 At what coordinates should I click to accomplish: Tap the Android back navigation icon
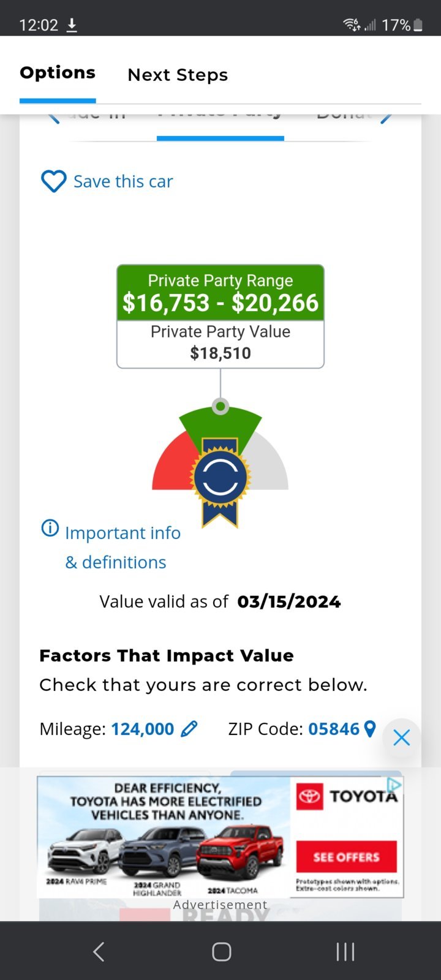tap(99, 951)
